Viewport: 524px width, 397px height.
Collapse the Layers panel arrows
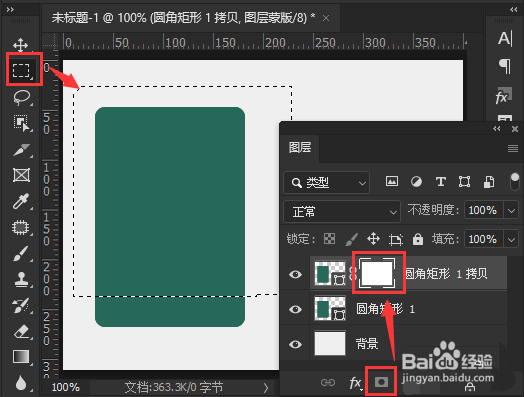[497, 129]
